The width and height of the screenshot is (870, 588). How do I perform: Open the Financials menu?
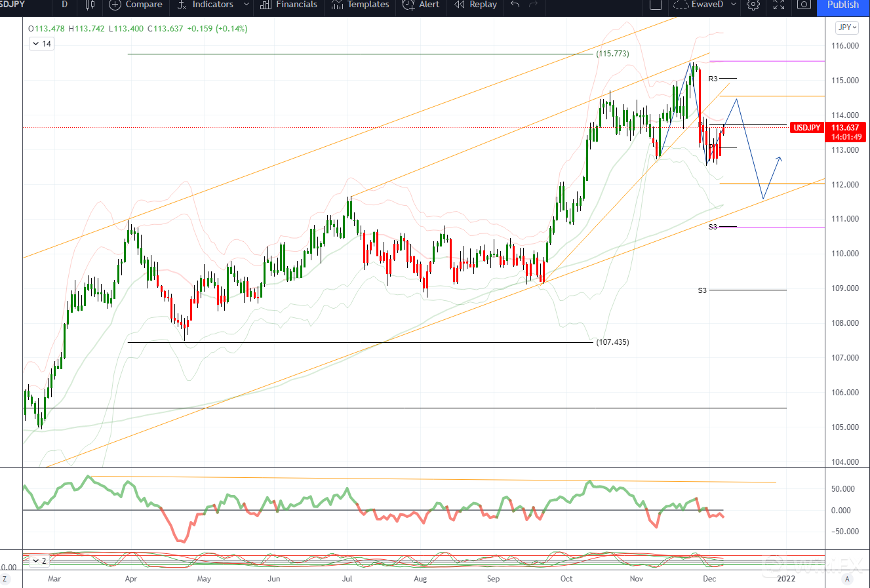[x=289, y=5]
